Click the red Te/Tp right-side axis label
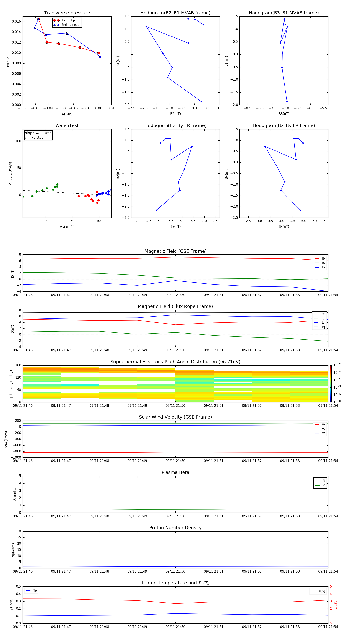The height and width of the screenshot is (644, 351). (x=336, y=605)
